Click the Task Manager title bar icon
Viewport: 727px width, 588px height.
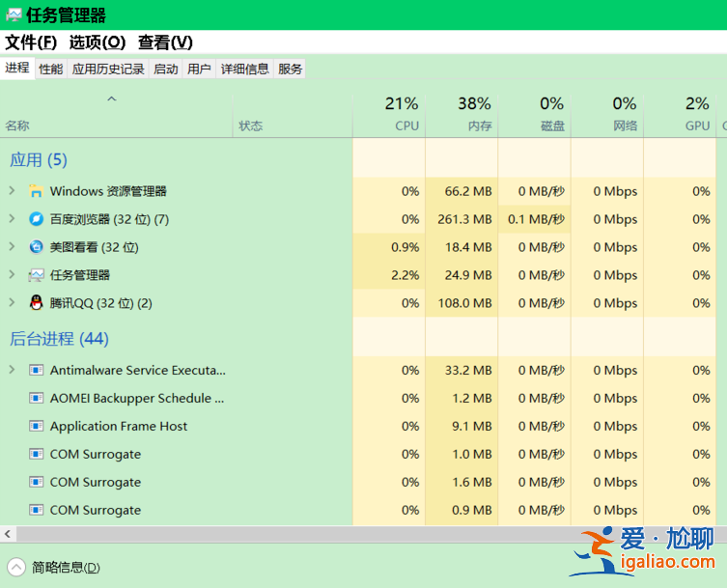click(14, 15)
